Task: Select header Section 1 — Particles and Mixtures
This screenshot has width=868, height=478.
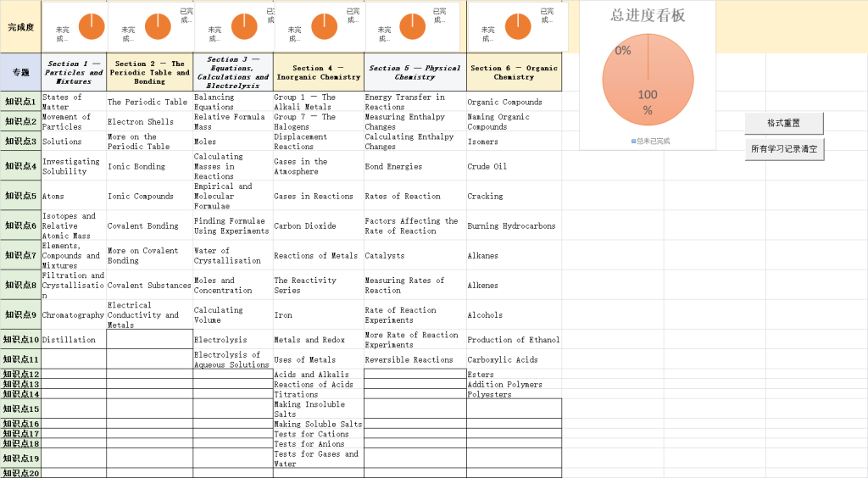Action: click(75, 73)
